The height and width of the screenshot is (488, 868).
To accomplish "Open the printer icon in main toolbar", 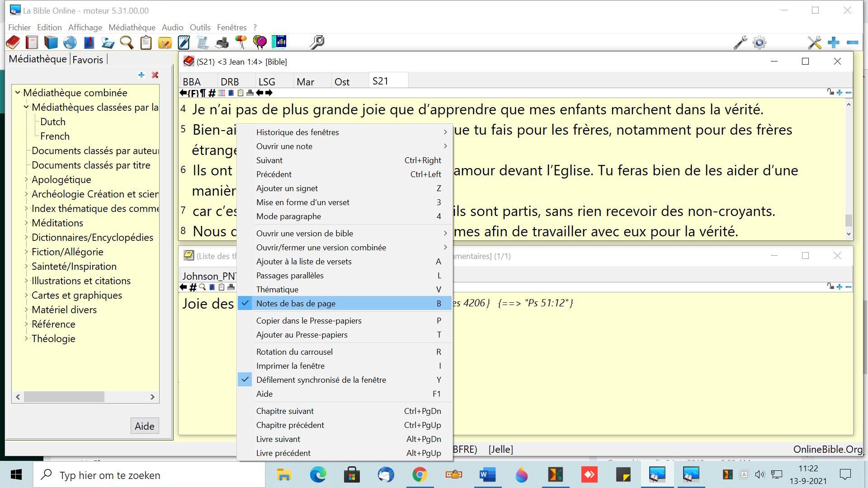I will point(222,42).
